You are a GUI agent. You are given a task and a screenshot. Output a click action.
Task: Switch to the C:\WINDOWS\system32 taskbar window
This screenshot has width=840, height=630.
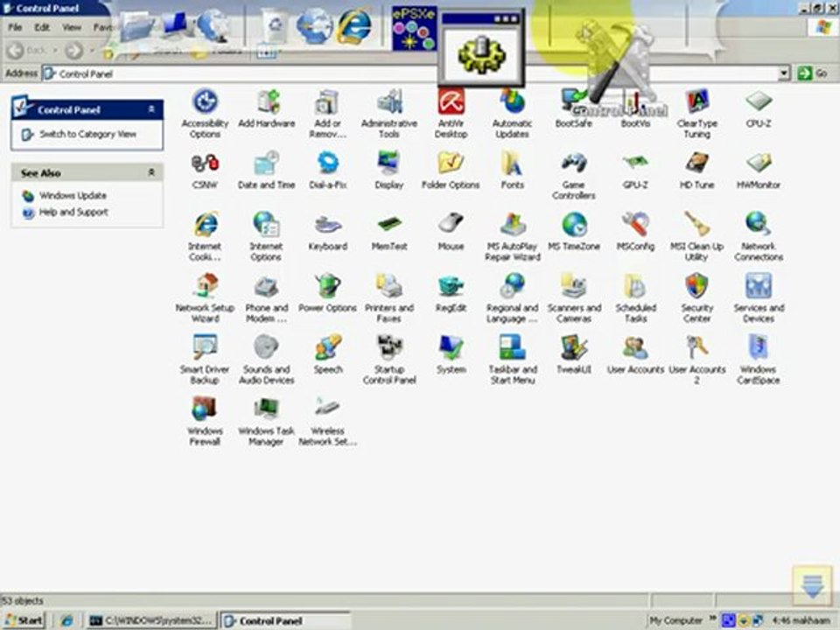[x=151, y=620]
